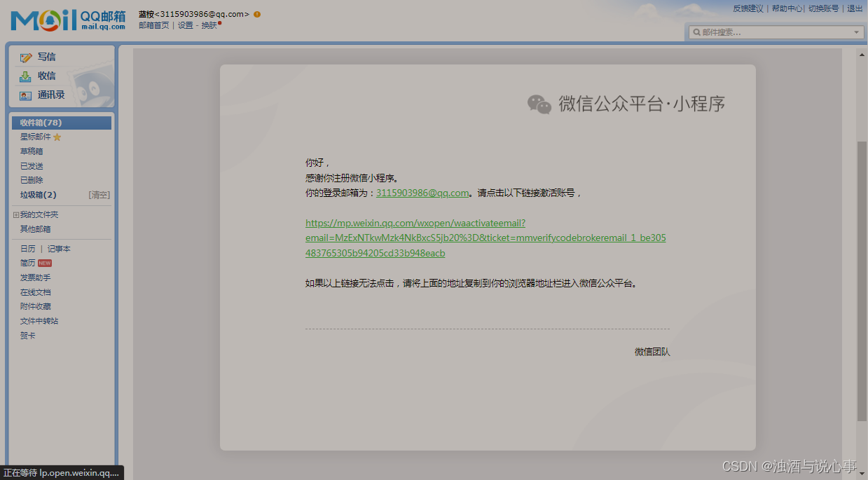Screen dimensions: 868x480
Task: Click 反馈建议 at top right
Action: pos(748,8)
